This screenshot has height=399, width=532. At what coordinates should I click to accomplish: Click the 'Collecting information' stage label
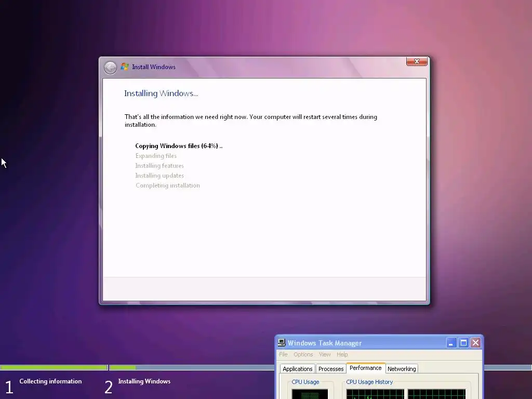point(50,381)
